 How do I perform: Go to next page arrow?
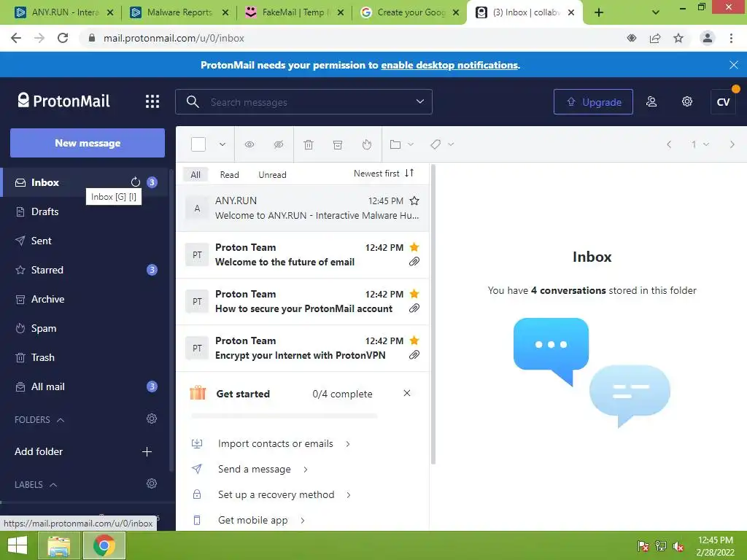pos(732,144)
